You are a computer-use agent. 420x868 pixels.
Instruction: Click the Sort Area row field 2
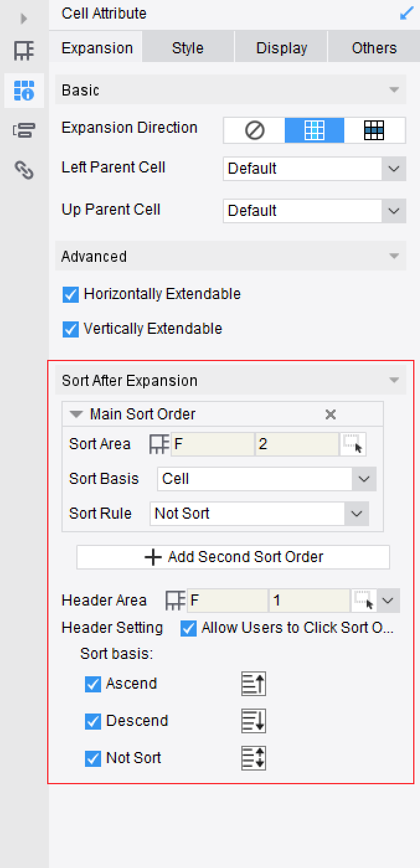(297, 444)
